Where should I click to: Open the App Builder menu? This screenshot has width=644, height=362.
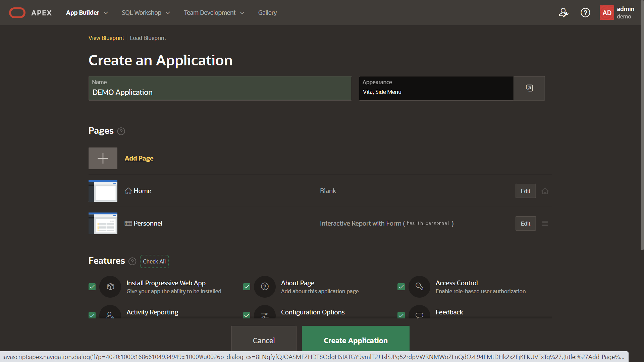coord(83,13)
